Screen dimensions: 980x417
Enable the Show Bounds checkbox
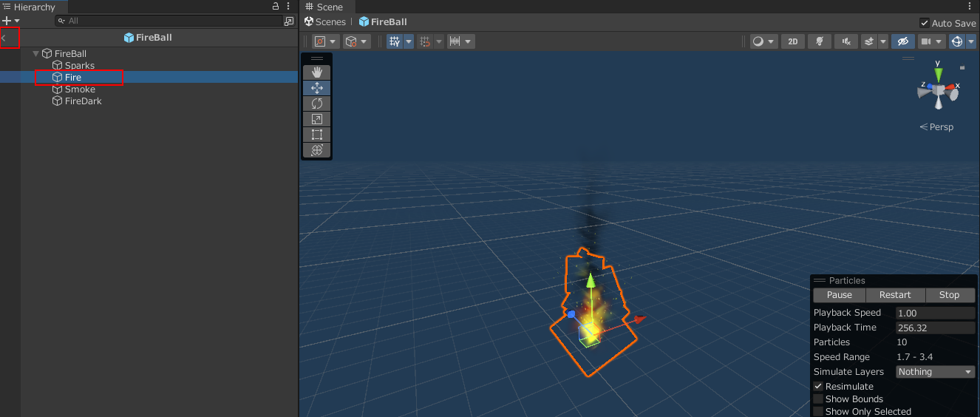tap(818, 399)
